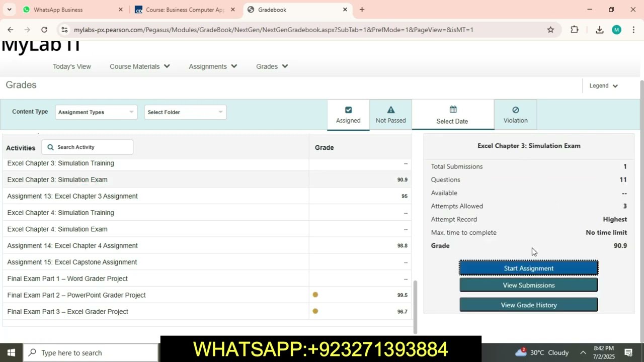Select Final Exam Part 3 Excel Grader Project

68,312
